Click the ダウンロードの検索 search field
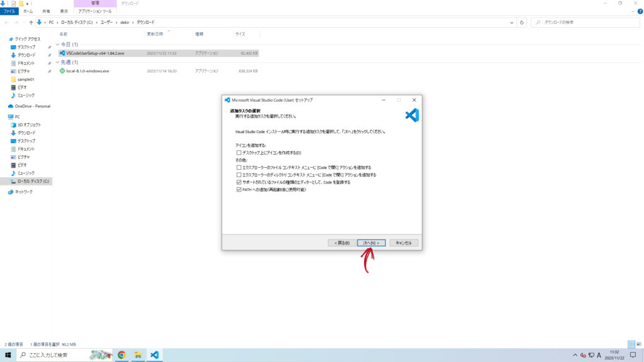 pos(586,23)
